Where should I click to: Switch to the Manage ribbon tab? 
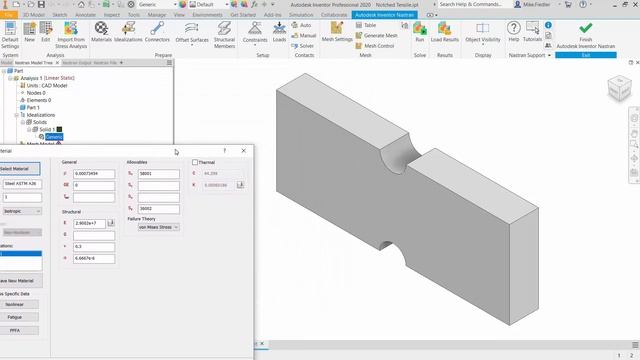[x=156, y=15]
